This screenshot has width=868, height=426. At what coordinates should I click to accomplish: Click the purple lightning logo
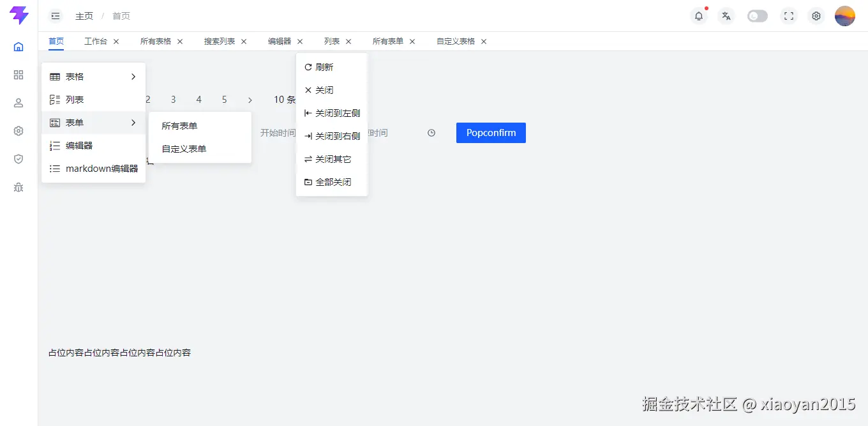pyautogui.click(x=19, y=15)
